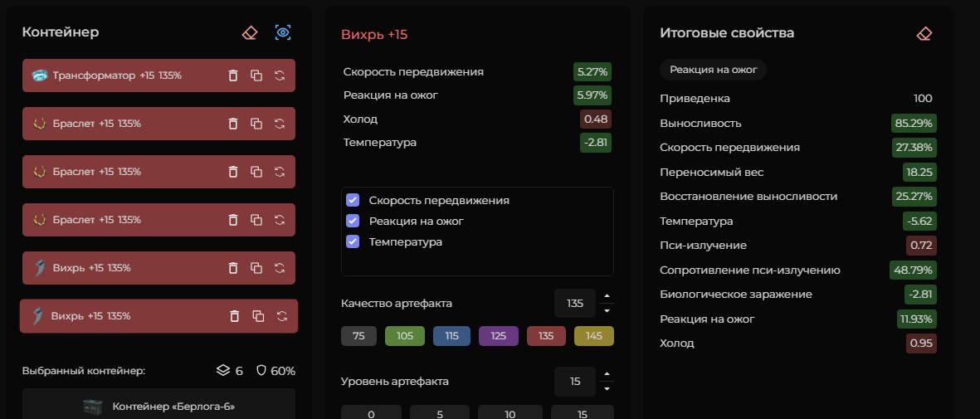The height and width of the screenshot is (419, 980).
Task: Copy the second Браслет +15 row
Action: point(256,172)
